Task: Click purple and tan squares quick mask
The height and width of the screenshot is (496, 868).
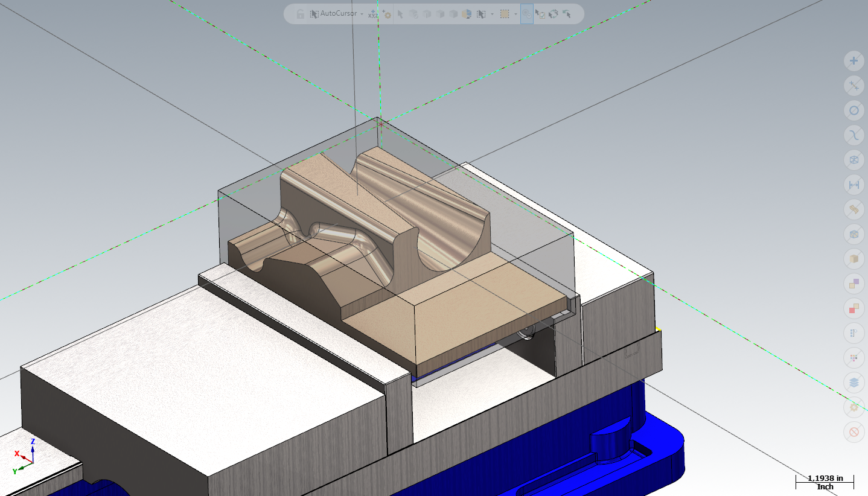Action: click(x=854, y=284)
